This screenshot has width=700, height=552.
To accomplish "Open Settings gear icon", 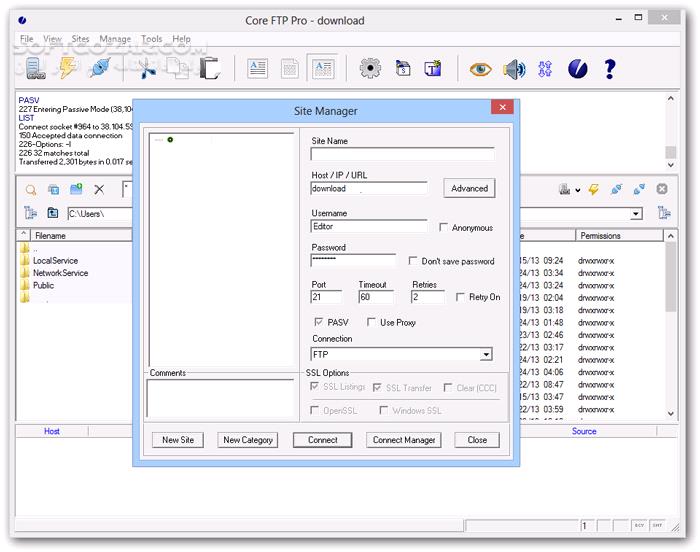I will 370,69.
